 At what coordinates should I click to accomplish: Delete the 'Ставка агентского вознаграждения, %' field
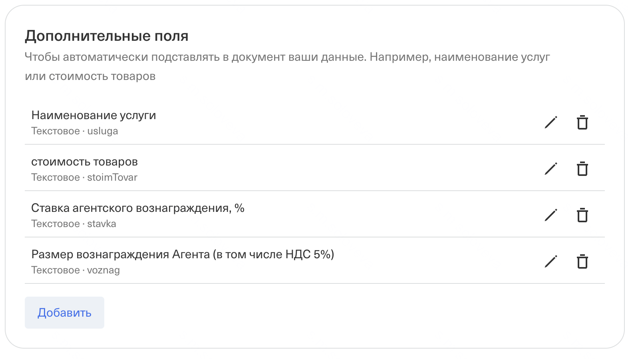click(582, 215)
